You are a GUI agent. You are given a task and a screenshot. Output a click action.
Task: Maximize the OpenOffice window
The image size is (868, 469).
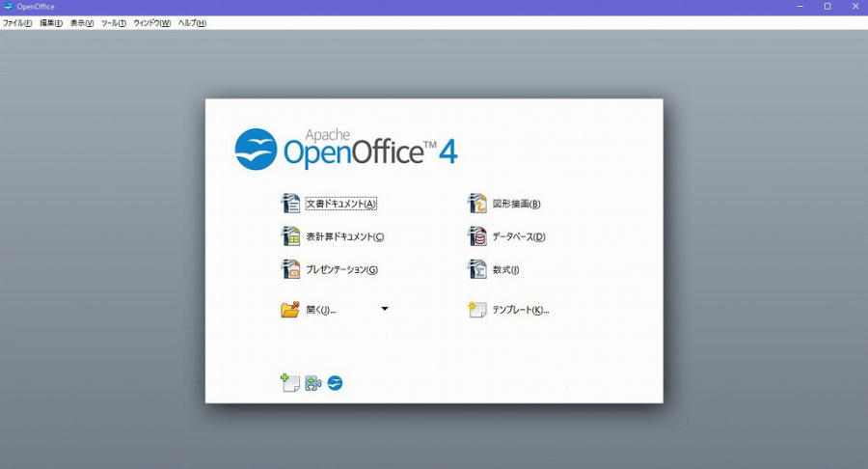tap(827, 7)
